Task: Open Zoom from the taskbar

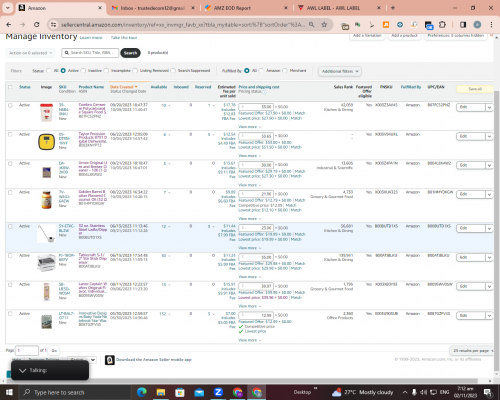Action: point(218,392)
